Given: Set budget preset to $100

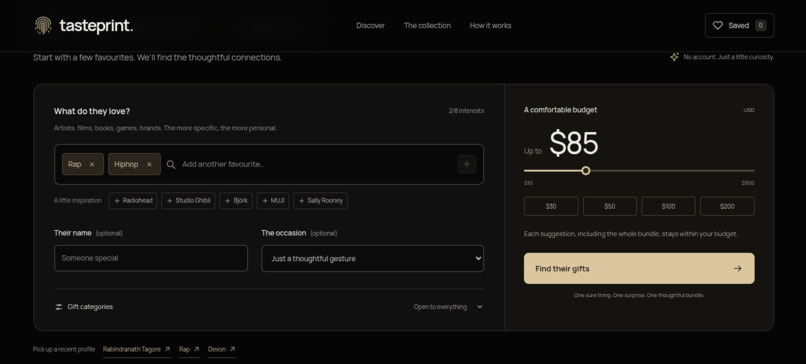Looking at the screenshot, I should [668, 206].
